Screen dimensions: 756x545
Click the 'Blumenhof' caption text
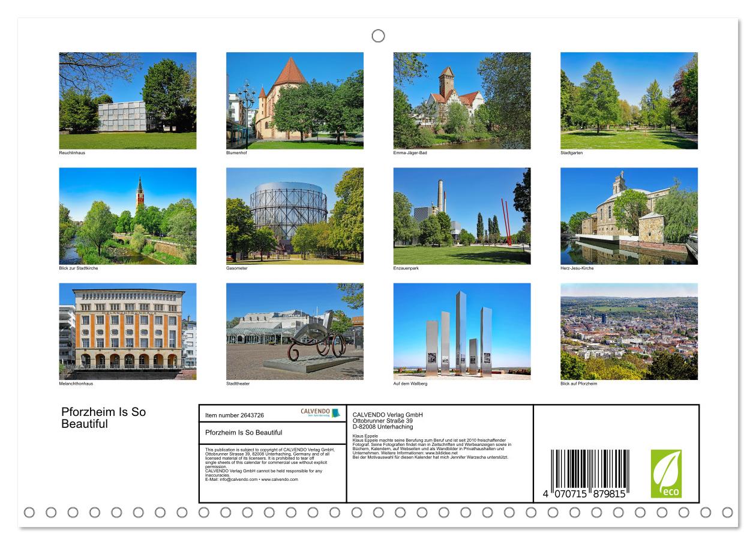click(237, 153)
